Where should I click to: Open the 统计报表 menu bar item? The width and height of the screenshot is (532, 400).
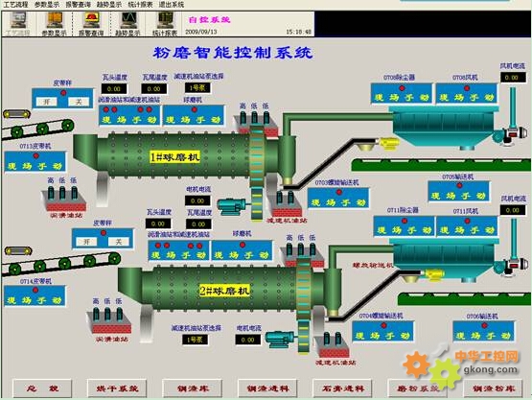pyautogui.click(x=141, y=5)
